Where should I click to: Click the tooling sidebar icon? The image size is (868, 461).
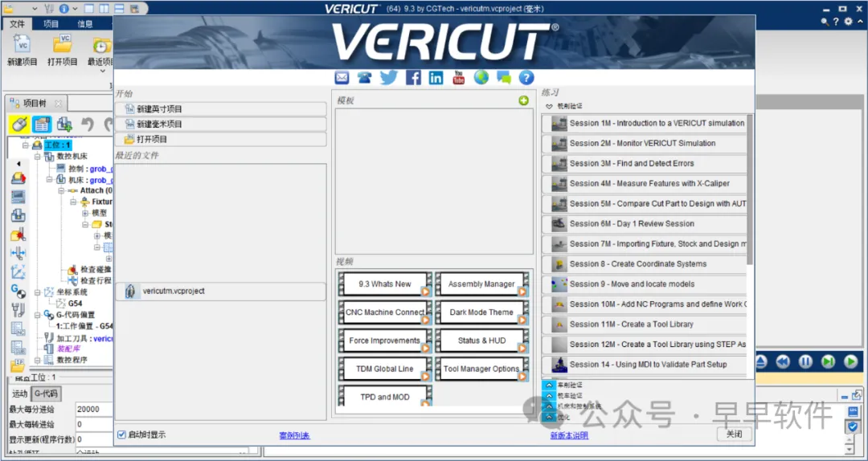[x=18, y=310]
